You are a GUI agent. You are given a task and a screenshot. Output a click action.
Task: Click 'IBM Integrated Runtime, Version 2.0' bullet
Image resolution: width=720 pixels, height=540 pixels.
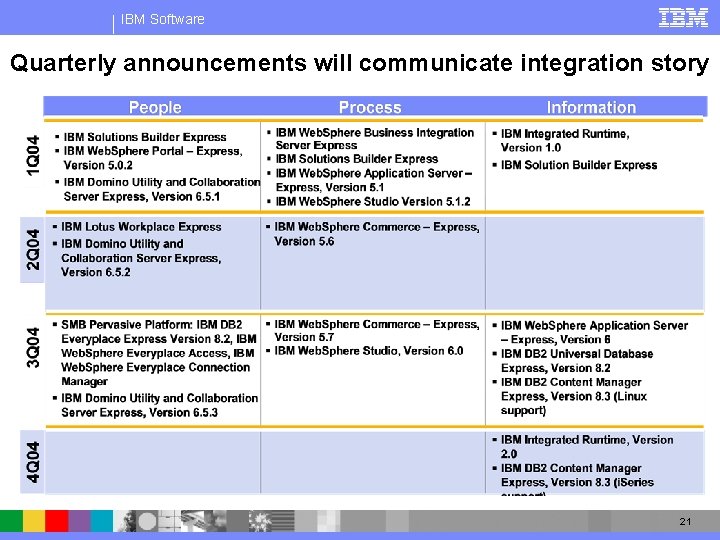(x=587, y=447)
